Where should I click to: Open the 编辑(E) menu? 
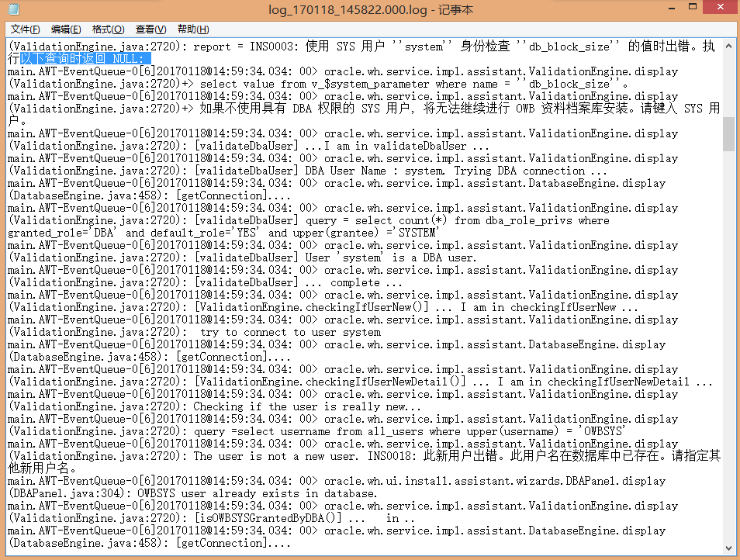[66, 29]
